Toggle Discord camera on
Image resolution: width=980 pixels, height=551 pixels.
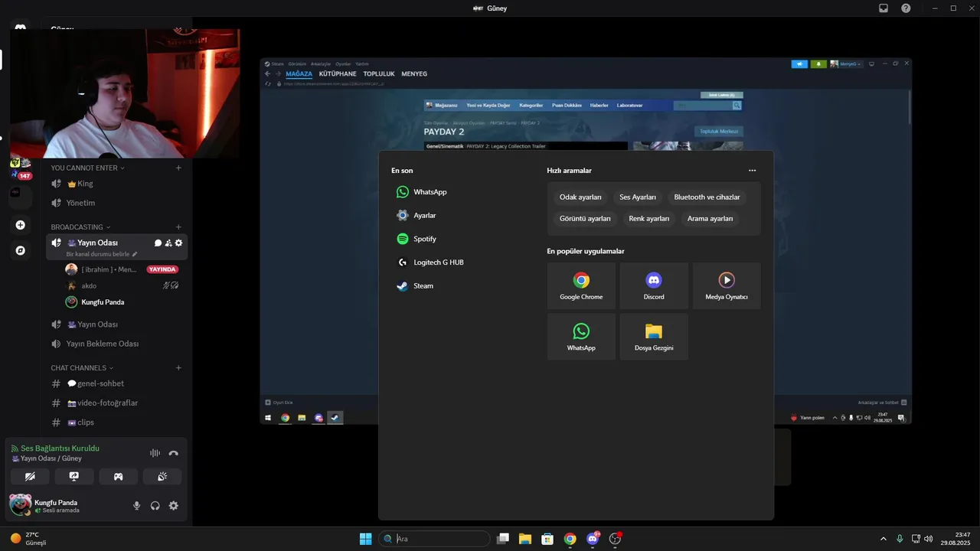click(30, 476)
